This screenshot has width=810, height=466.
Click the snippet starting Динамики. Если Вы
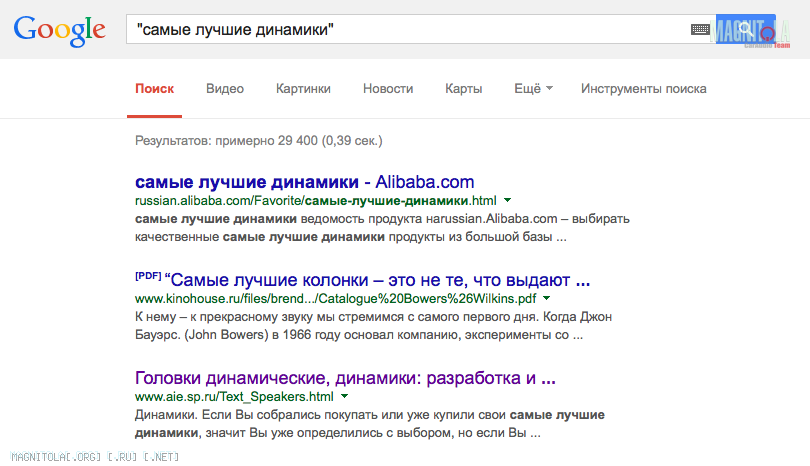point(370,424)
